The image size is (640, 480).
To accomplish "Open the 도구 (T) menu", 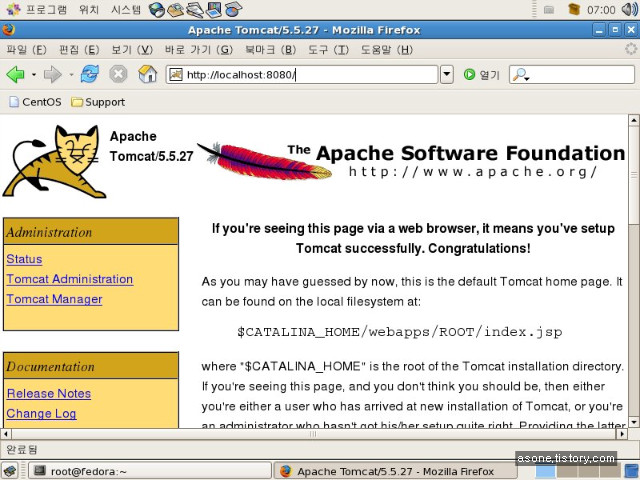I will pos(328,50).
